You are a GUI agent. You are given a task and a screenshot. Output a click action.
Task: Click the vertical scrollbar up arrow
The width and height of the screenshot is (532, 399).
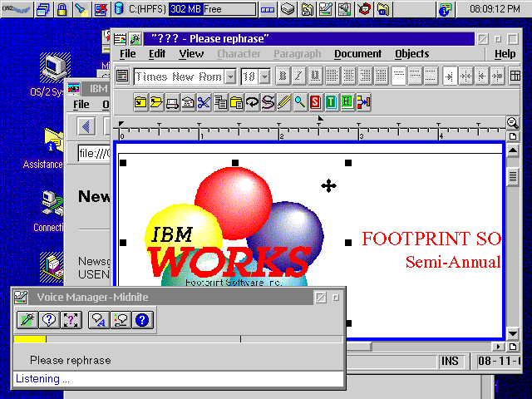[513, 150]
